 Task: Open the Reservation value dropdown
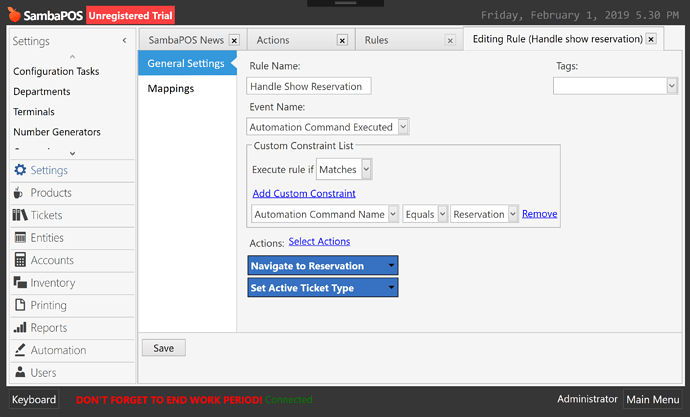(x=513, y=214)
